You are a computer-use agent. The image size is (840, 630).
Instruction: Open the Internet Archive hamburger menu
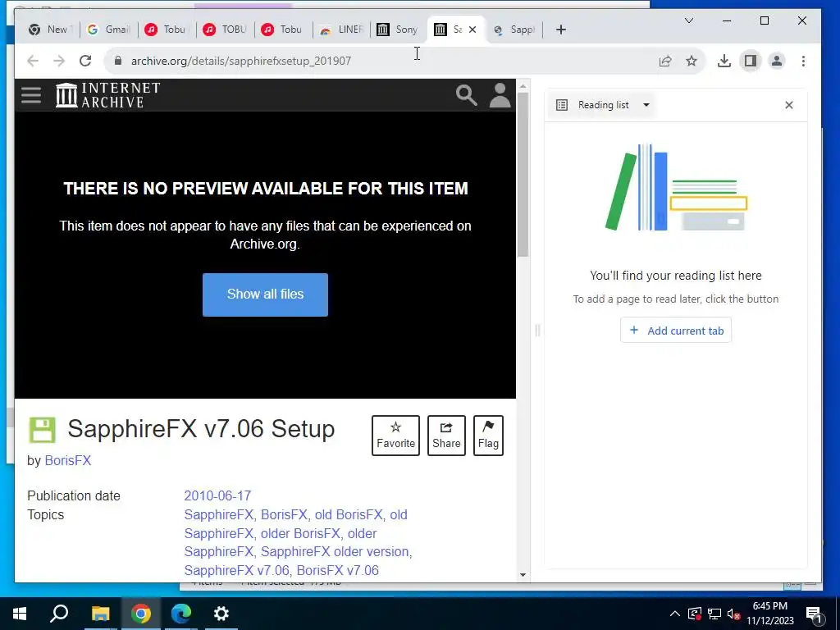click(31, 95)
